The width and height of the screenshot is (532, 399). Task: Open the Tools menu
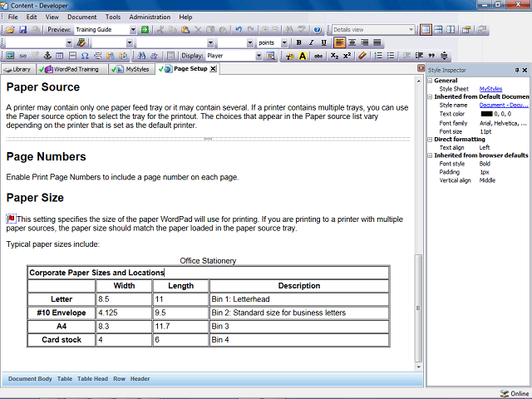point(113,17)
